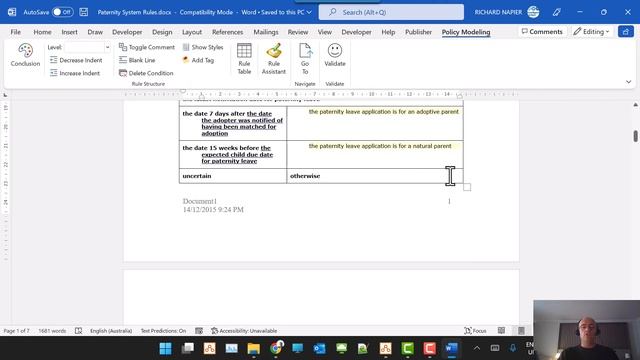640x360 pixels.
Task: Open Windows Start menu
Action: pos(165,349)
